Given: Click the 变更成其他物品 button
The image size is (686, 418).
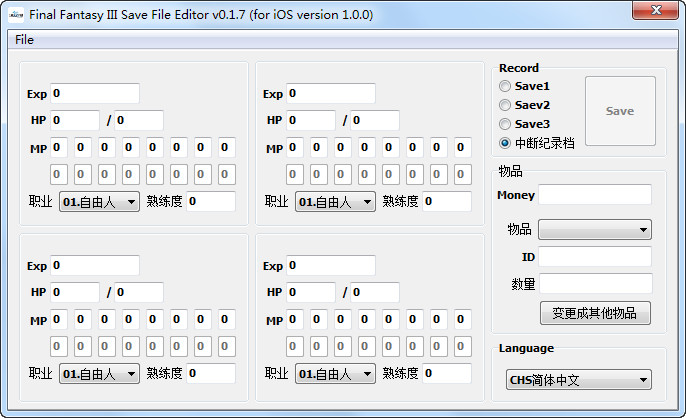Looking at the screenshot, I should 595,313.
